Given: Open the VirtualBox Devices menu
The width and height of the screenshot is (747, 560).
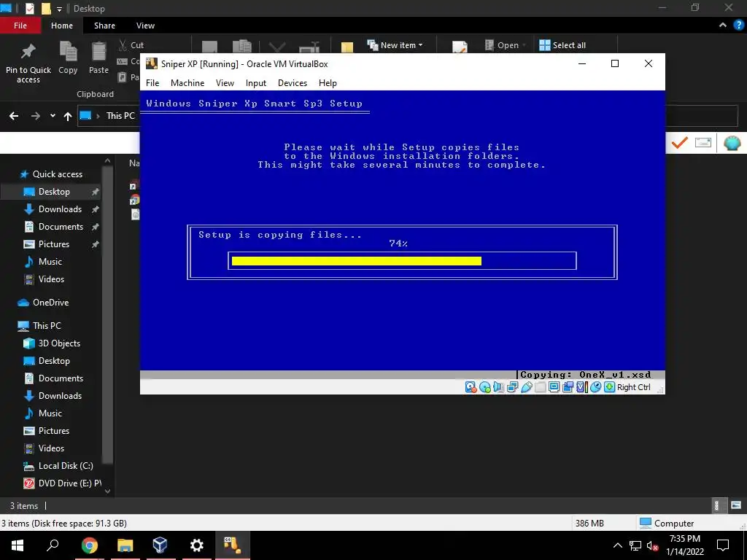Looking at the screenshot, I should [293, 83].
